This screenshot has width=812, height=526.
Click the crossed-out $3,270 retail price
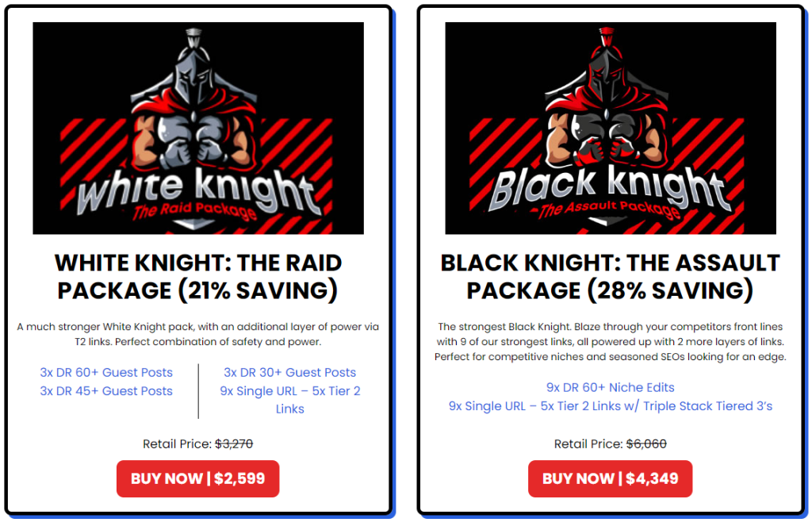click(x=234, y=444)
